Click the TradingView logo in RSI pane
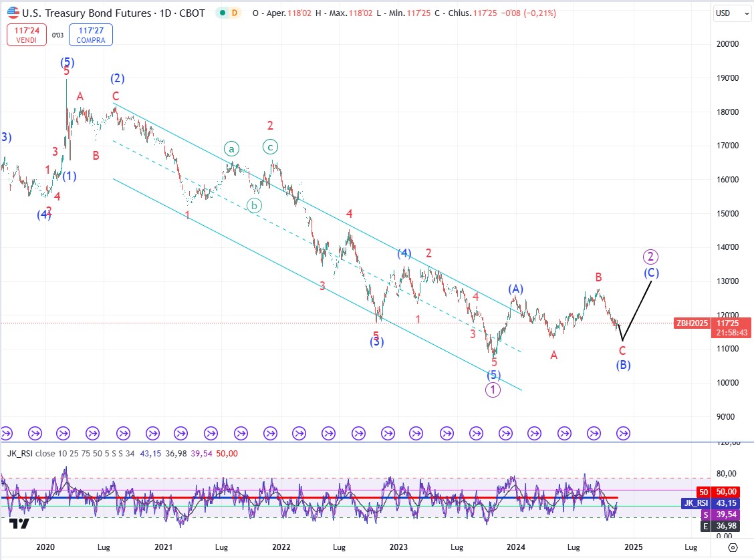Viewport: 754px width, 560px height. click(x=19, y=523)
